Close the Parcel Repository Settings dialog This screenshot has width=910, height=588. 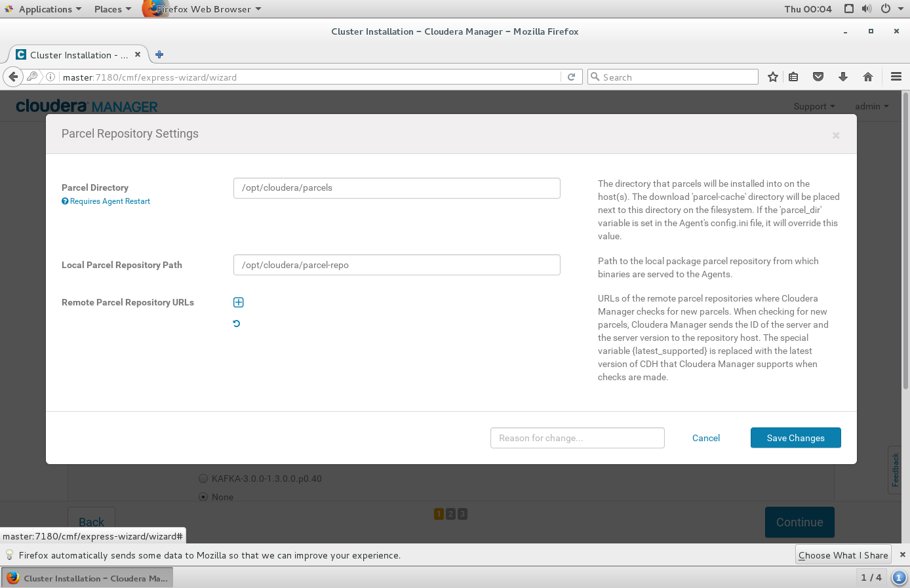[836, 135]
